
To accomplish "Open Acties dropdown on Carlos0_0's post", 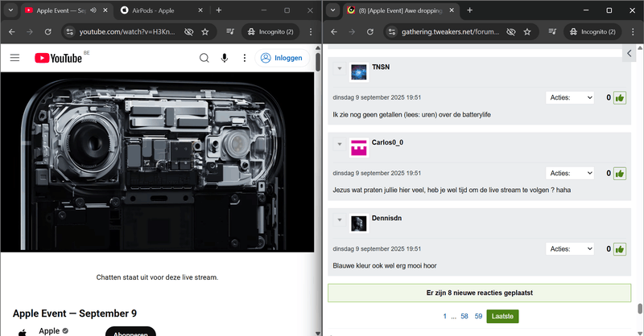I will (x=570, y=173).
